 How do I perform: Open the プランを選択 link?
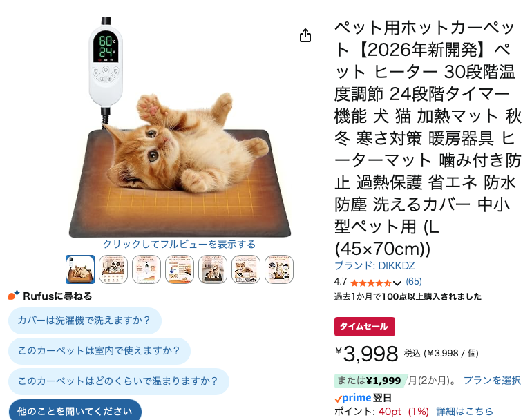pyautogui.click(x=492, y=381)
